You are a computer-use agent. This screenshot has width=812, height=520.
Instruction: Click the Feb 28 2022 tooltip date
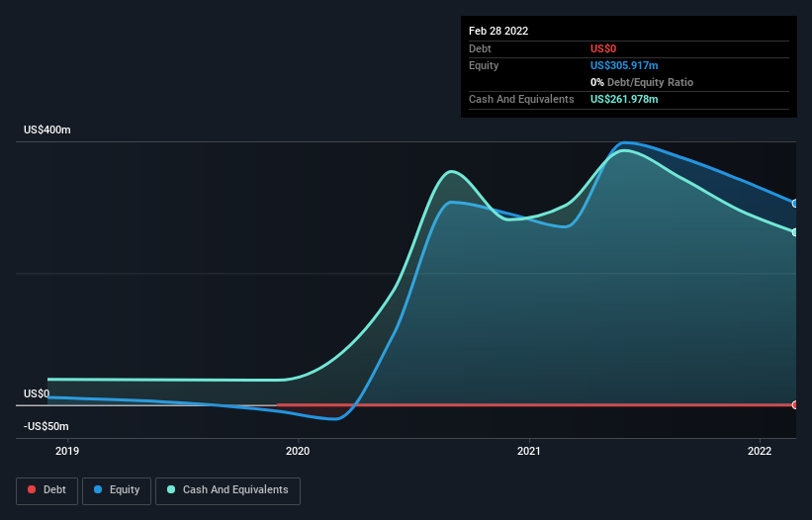(498, 31)
